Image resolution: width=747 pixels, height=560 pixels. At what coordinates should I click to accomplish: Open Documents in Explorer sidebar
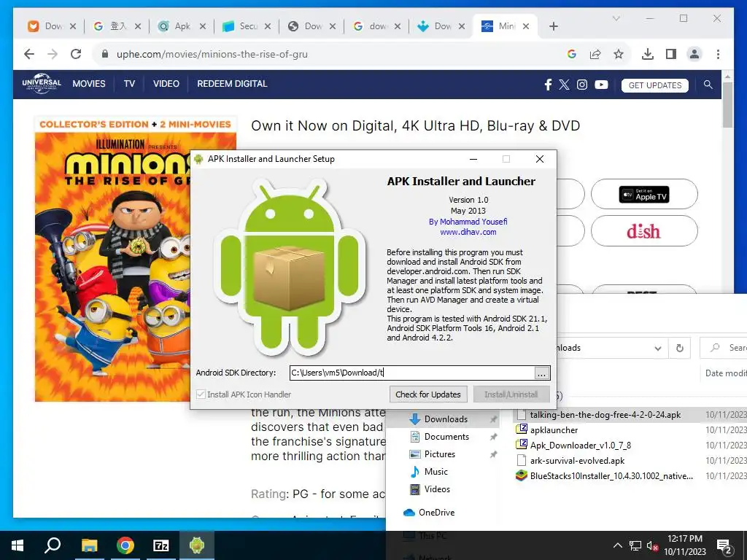446,437
